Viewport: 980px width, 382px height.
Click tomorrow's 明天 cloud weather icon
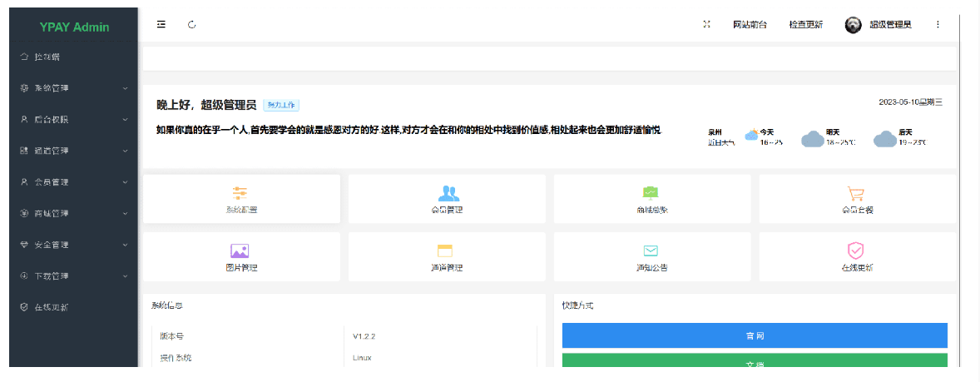pyautogui.click(x=813, y=138)
